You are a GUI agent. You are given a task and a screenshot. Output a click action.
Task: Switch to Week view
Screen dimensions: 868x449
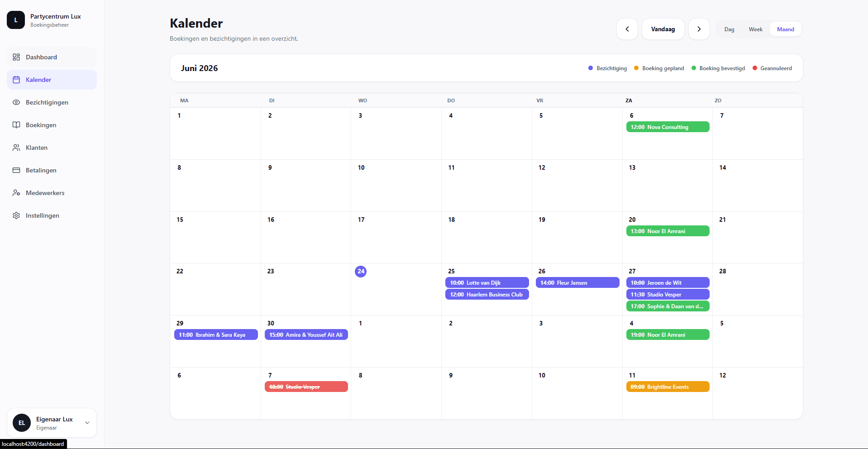click(x=755, y=29)
